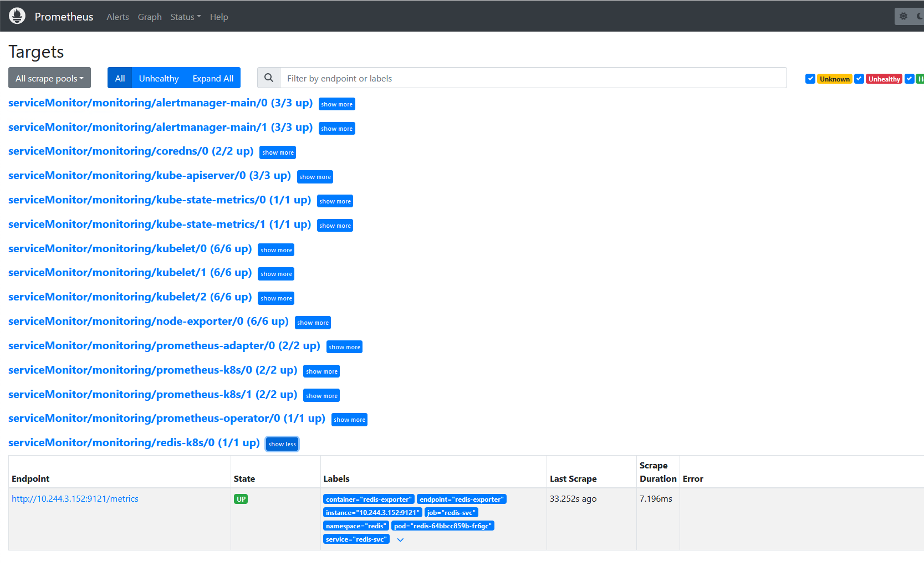Open the Status dropdown menu
This screenshot has width=924, height=566.
(x=186, y=17)
